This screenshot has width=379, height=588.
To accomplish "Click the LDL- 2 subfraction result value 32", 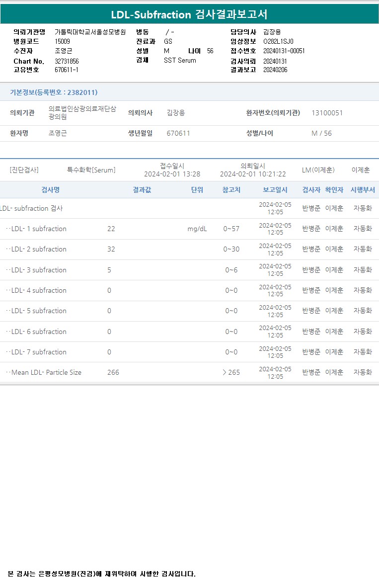I will 111,249.
